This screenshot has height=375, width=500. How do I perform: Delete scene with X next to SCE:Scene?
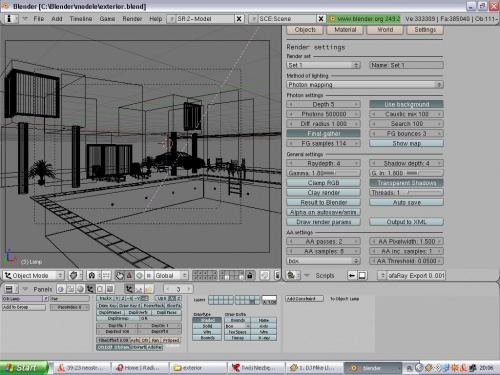point(321,19)
